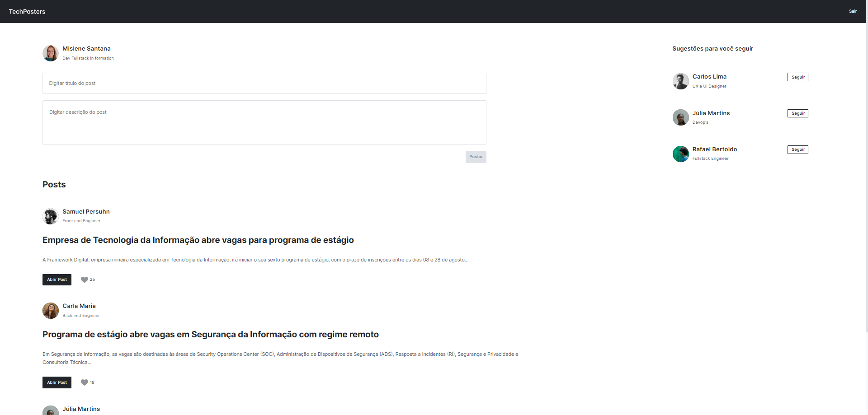Follow Júlia Martins with the Seguir button

[x=797, y=113]
